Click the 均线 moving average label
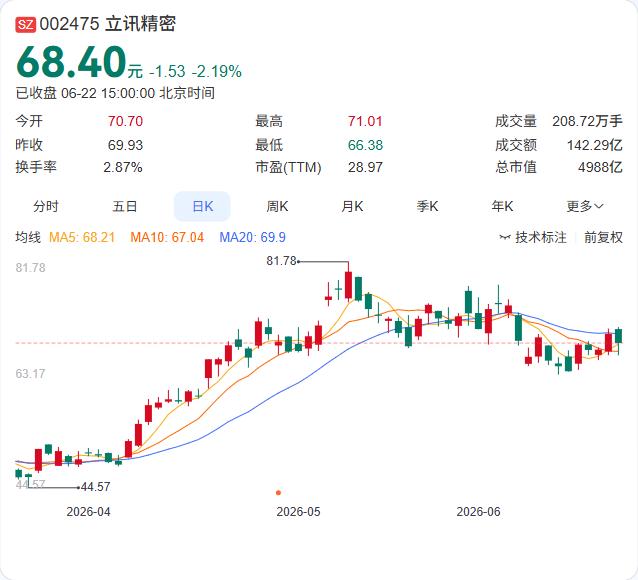The image size is (638, 580). click(x=28, y=237)
